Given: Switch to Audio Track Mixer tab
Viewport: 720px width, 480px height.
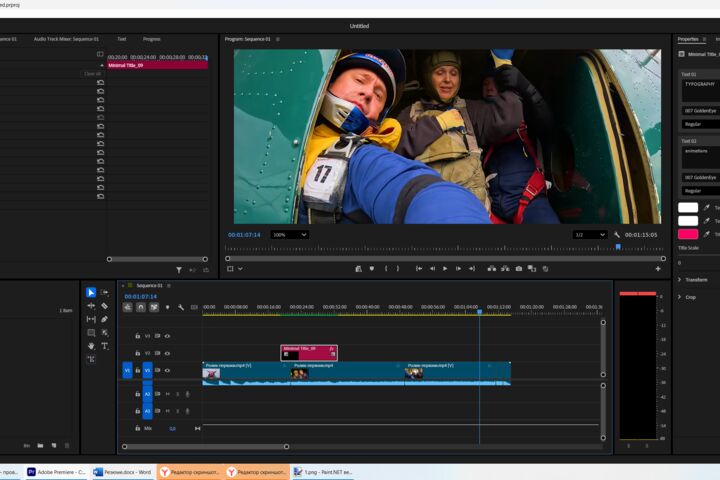Looking at the screenshot, I should (66, 39).
